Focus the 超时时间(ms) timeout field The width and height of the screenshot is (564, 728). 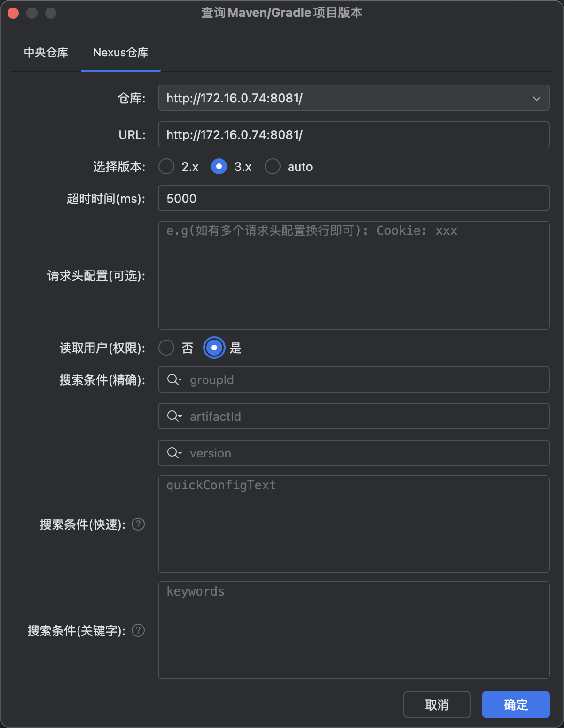pyautogui.click(x=353, y=199)
